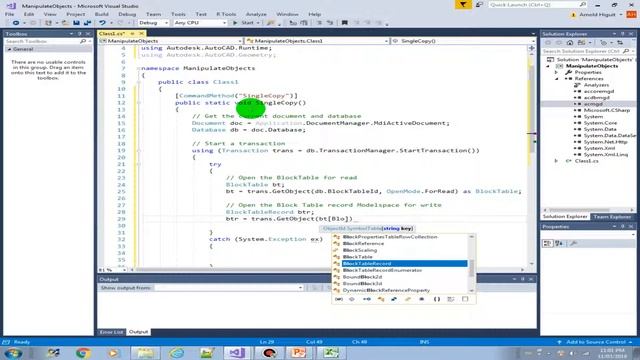Toggle the structures filter in IntelliSense bar
Screen dimensions: 640x360
394,299
